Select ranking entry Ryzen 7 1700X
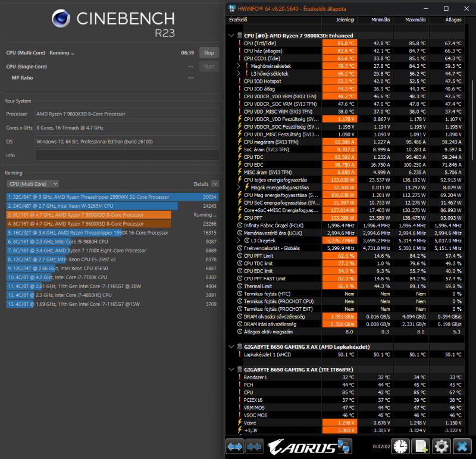The width and height of the screenshot is (476, 459). click(x=112, y=251)
